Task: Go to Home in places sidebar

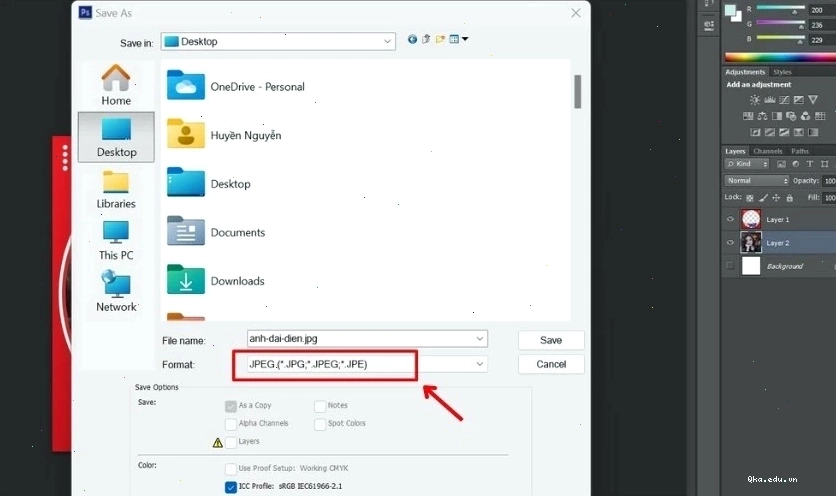Action: pos(116,85)
